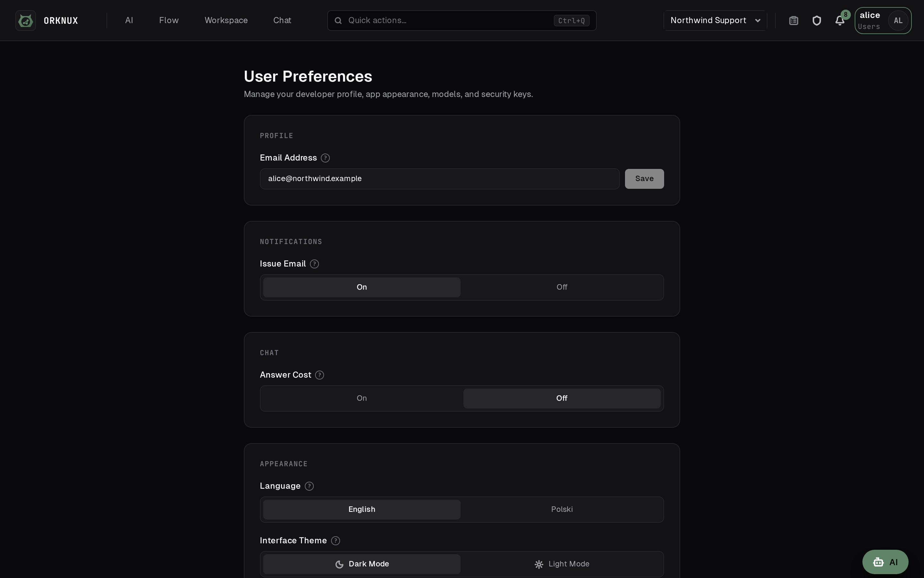The width and height of the screenshot is (924, 578).
Task: Open the Flow nav menu
Action: tap(169, 21)
